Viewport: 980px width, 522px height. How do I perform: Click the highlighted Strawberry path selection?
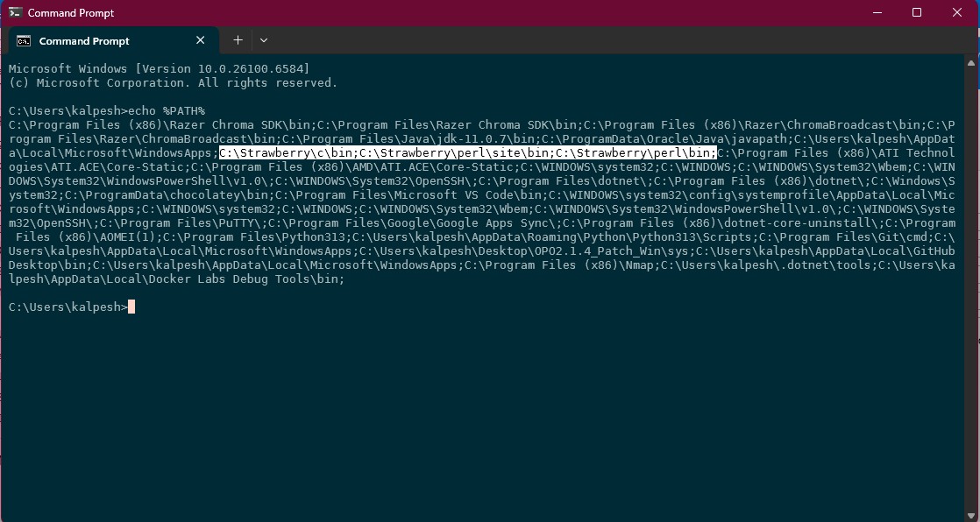coord(467,152)
